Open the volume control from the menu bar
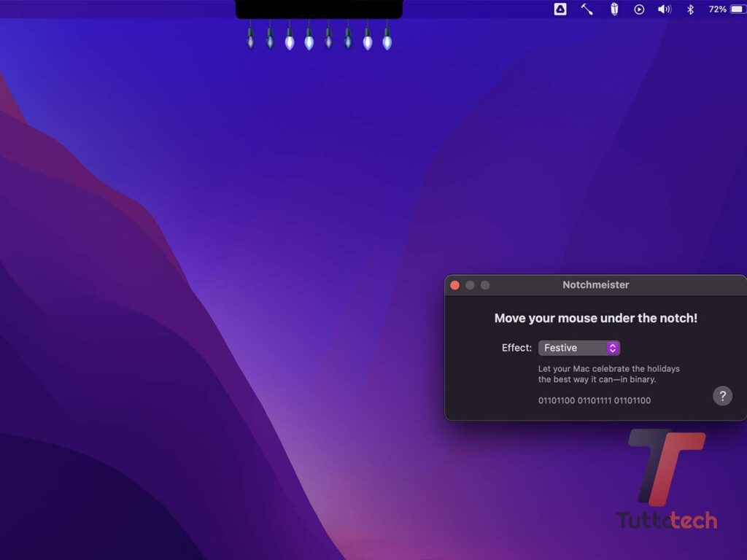747x560 pixels. pos(664,9)
